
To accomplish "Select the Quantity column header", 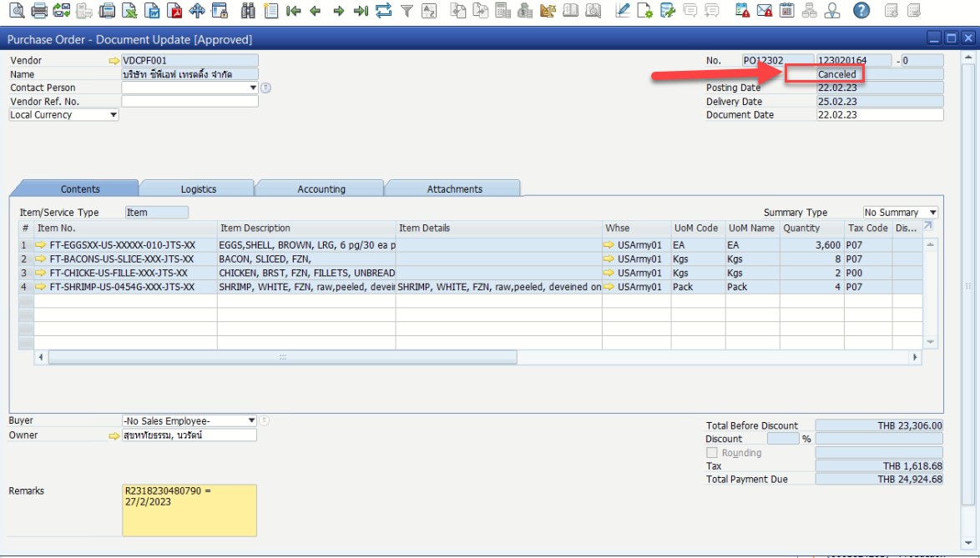I will pos(812,229).
